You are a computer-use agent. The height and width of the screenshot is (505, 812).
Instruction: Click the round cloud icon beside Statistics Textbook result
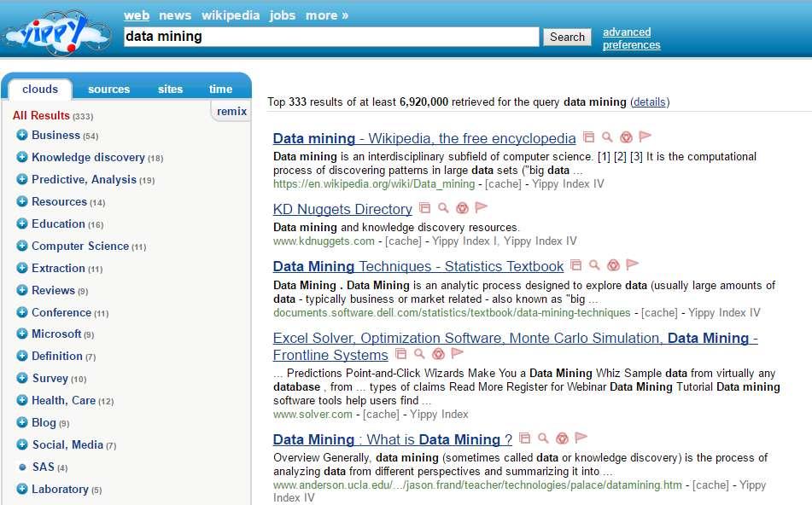pyautogui.click(x=613, y=265)
